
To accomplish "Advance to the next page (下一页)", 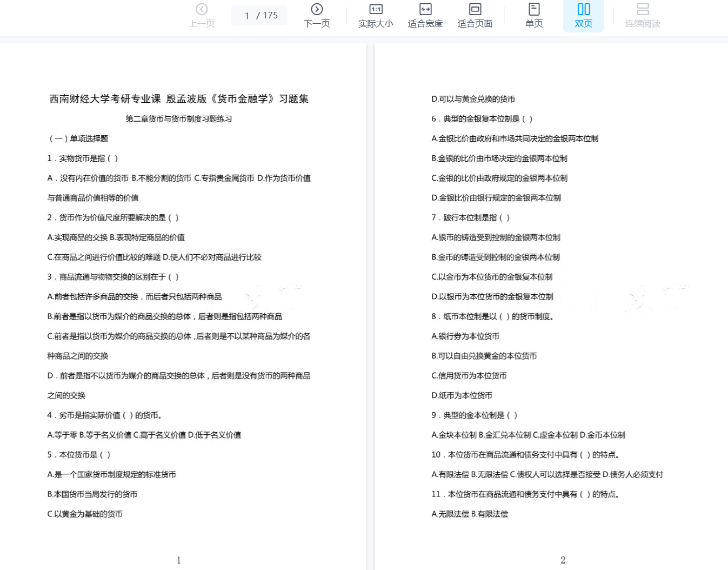I will [x=317, y=16].
